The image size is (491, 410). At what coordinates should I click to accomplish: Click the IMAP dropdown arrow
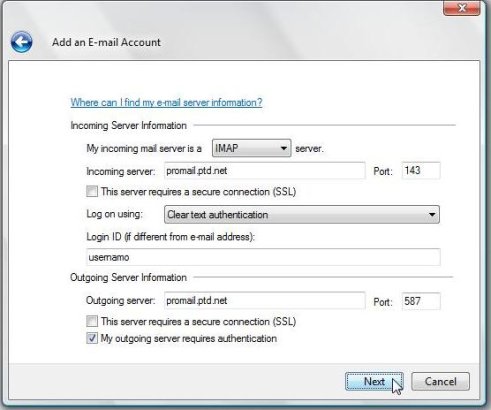pos(284,148)
